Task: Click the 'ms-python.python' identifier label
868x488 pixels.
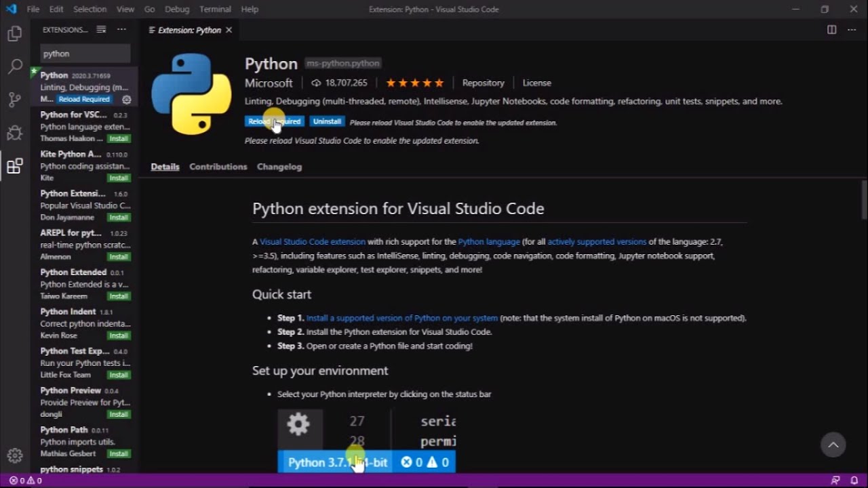Action: click(343, 63)
